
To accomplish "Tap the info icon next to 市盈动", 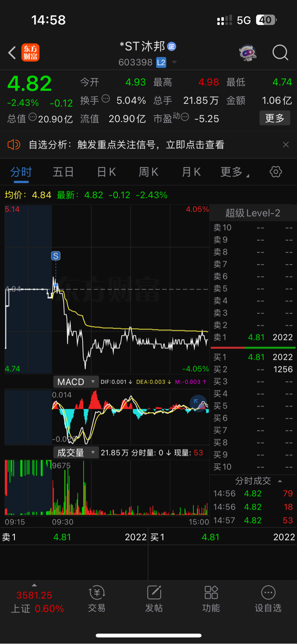I will click(x=185, y=117).
